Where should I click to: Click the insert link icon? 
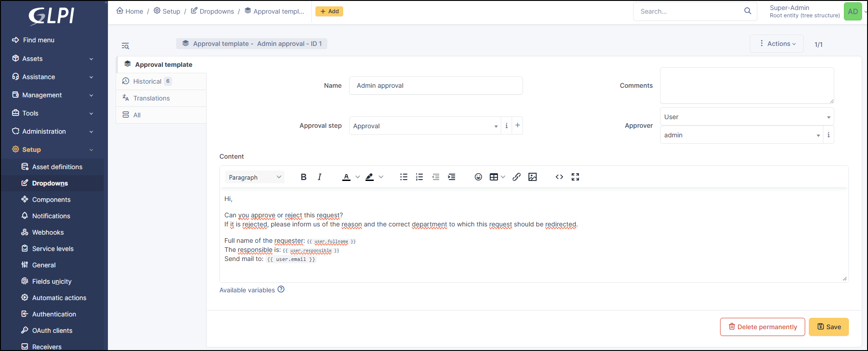(516, 177)
